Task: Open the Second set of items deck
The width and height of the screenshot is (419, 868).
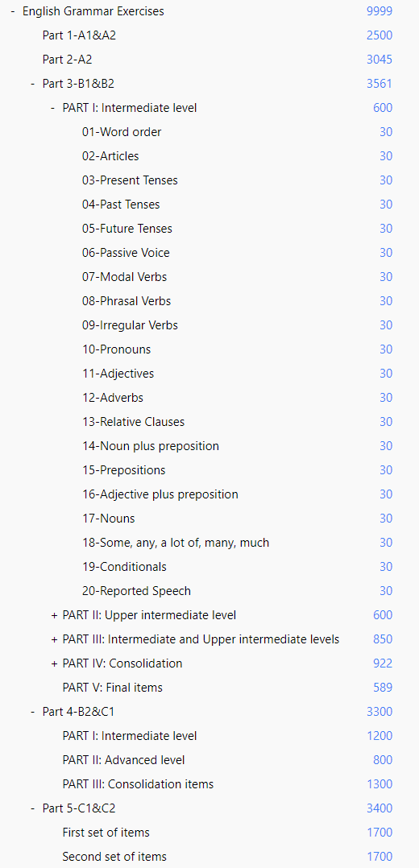Action: [x=114, y=857]
